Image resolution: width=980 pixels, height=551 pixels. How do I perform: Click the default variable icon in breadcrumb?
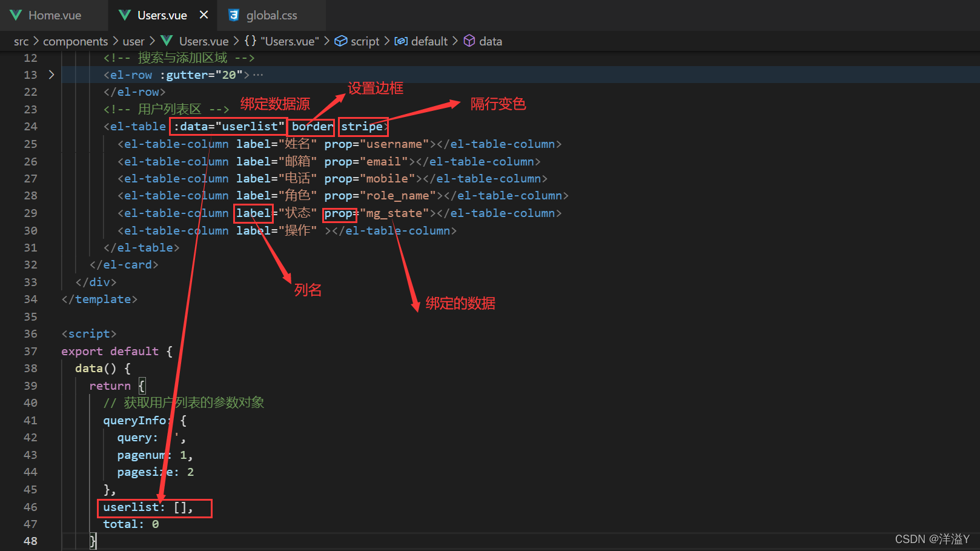pyautogui.click(x=401, y=41)
